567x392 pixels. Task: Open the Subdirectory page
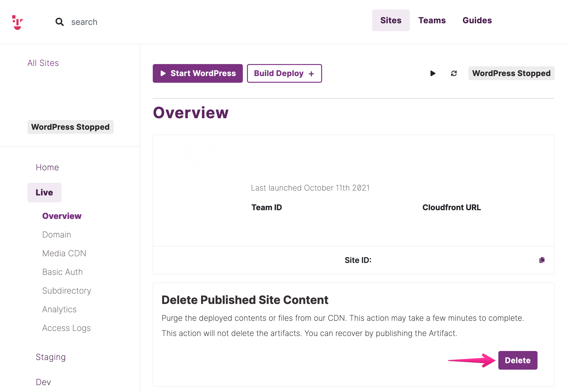click(x=67, y=291)
